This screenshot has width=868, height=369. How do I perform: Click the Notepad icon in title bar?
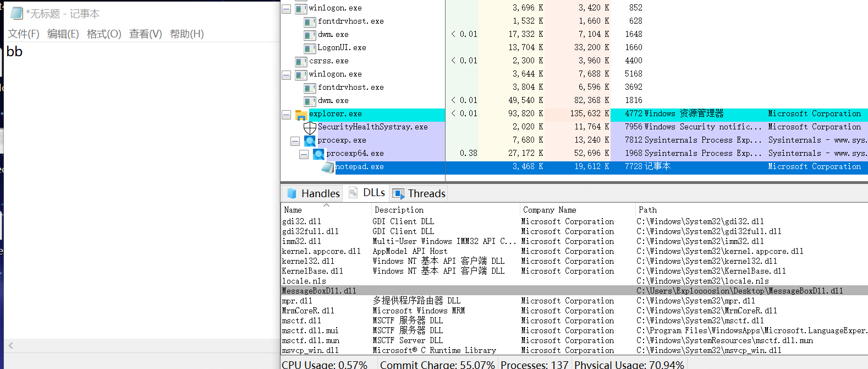[x=17, y=13]
